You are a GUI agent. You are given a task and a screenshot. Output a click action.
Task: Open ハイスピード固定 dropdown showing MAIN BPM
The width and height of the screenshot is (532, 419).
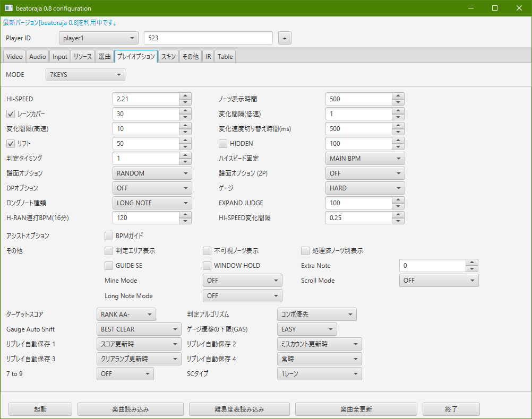tap(365, 158)
